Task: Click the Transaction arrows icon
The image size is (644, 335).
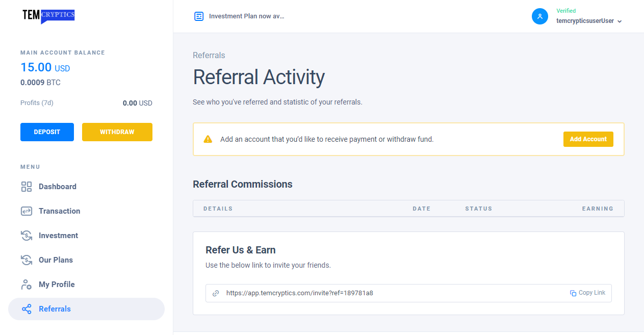Action: (x=26, y=211)
